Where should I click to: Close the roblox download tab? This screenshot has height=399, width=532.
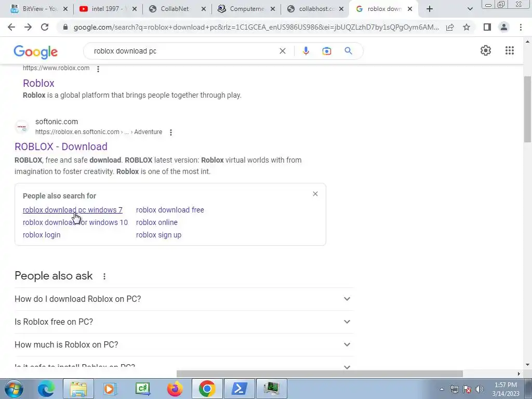[x=410, y=9]
